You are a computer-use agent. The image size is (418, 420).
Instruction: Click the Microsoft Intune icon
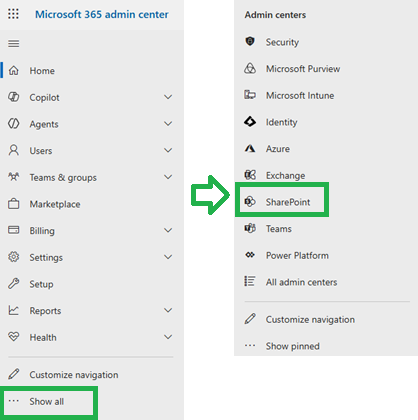250,95
